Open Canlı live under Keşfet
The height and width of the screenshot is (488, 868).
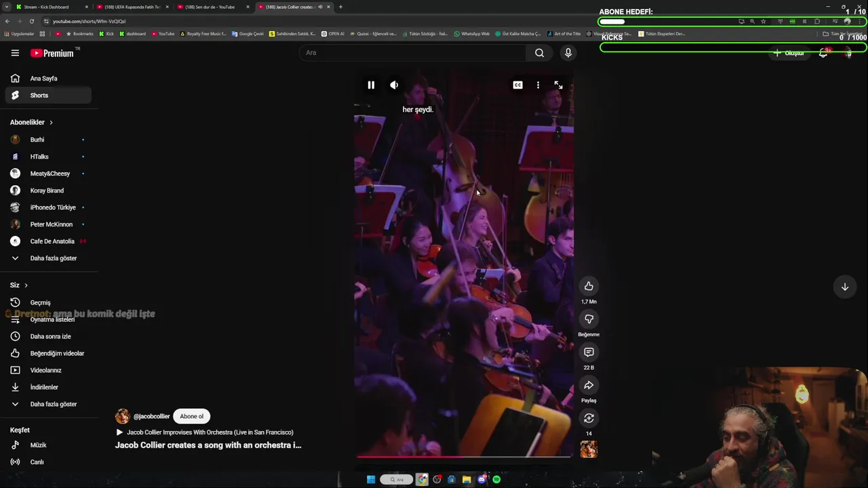click(47, 462)
